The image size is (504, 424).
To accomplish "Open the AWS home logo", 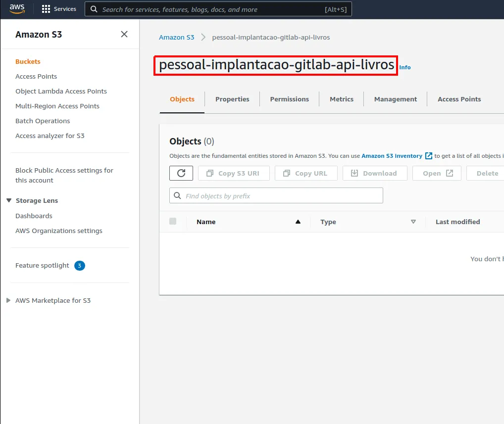I will point(17,9).
